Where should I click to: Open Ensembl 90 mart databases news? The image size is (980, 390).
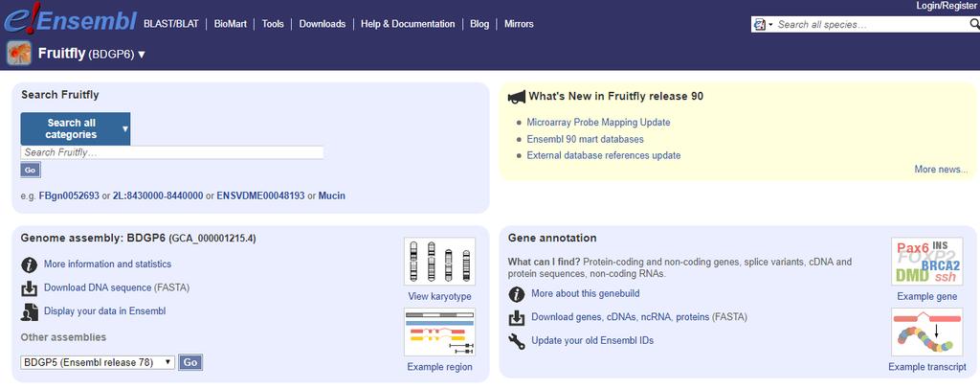pos(585,139)
